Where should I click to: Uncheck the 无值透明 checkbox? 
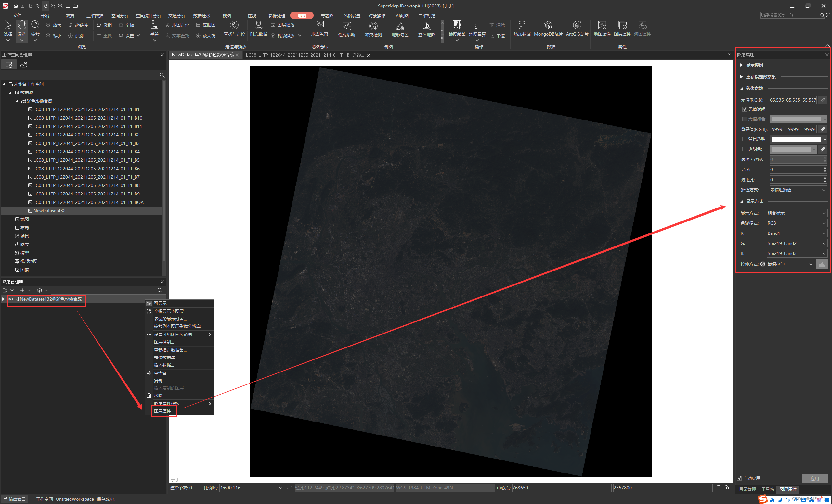coord(745,109)
